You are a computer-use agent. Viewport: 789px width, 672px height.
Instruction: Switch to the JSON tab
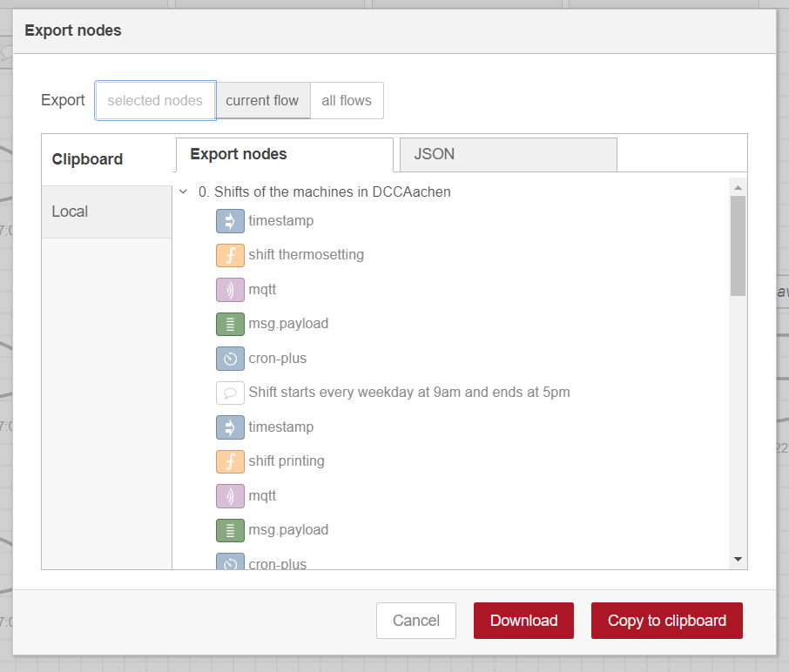[x=508, y=154]
